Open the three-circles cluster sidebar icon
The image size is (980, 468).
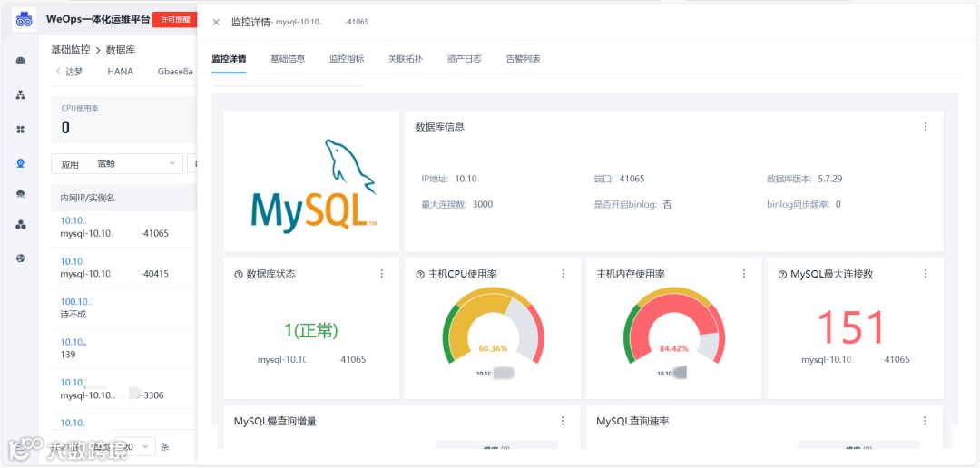(x=21, y=224)
